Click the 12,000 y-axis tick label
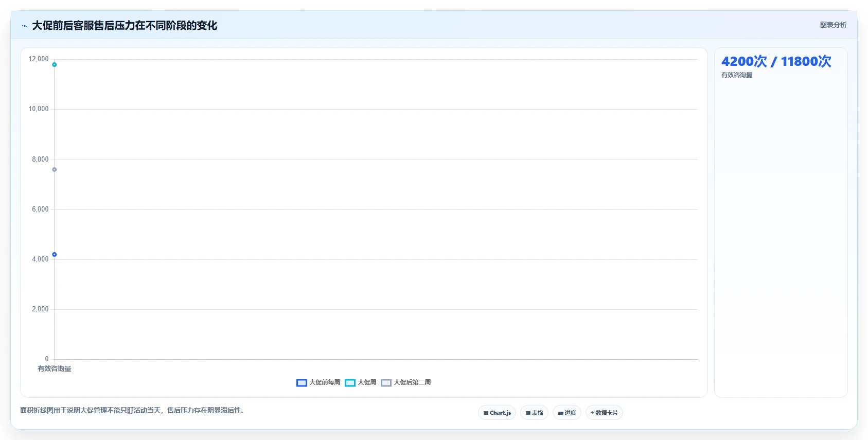868x440 pixels. click(39, 59)
